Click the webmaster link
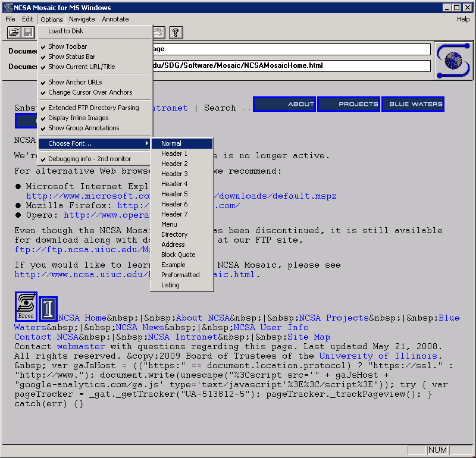Viewport: 476px width, 458px height. point(81,346)
